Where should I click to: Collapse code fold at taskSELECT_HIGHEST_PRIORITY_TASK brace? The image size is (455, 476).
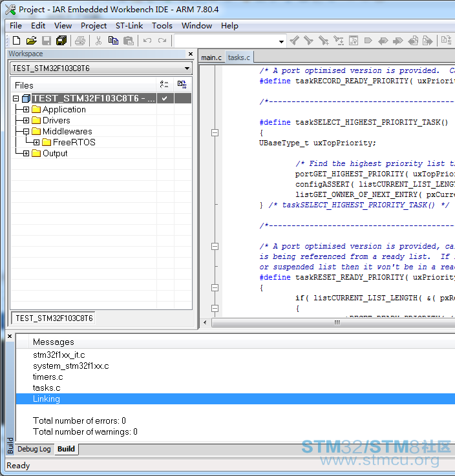coord(215,132)
